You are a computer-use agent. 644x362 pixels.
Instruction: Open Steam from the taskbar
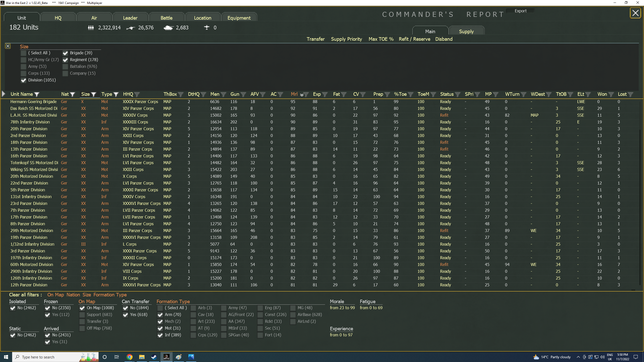tap(154, 357)
